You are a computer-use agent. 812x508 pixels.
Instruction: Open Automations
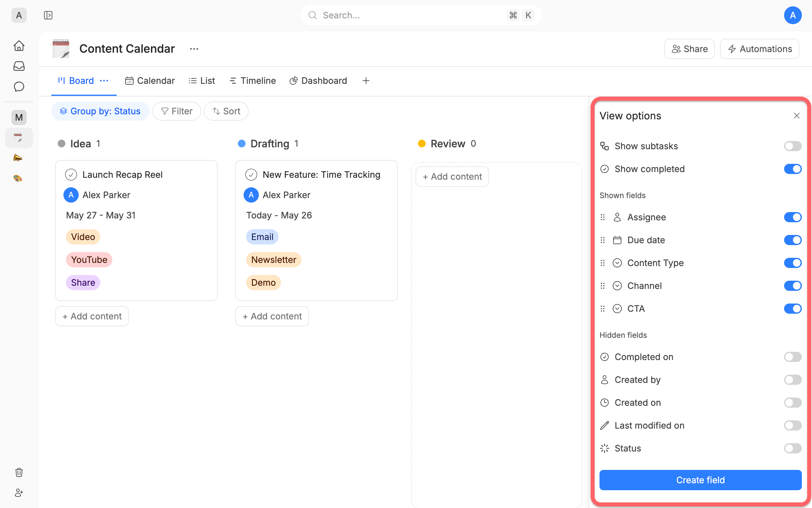click(x=760, y=49)
